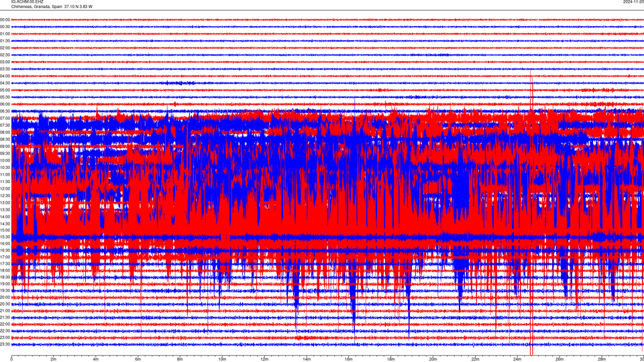The height and width of the screenshot is (362, 644).
Task: Click the 06:30 time label
Action: (x=5, y=111)
